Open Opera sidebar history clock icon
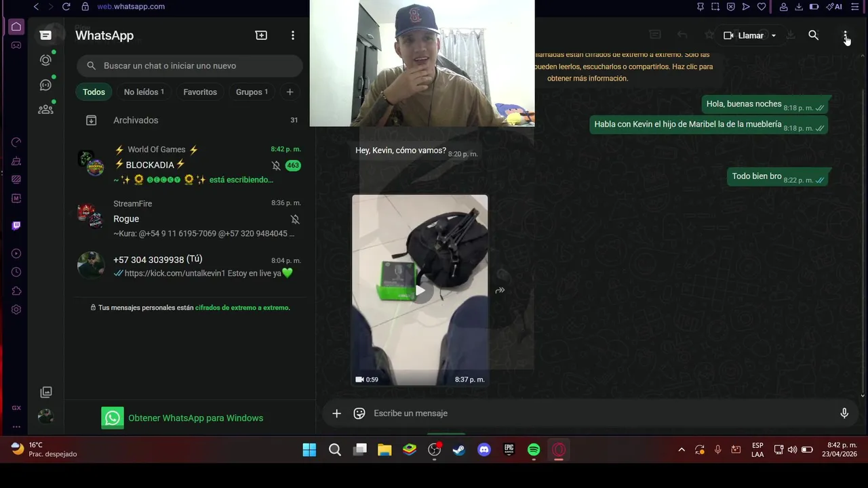The height and width of the screenshot is (488, 868). point(16,272)
